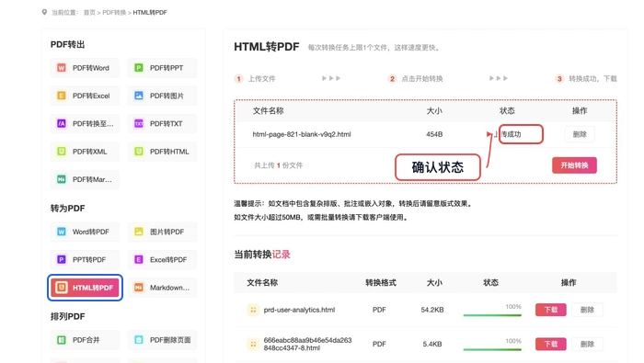Open PDF转换 breadcrumb link
The width and height of the screenshot is (644, 363).
click(x=114, y=13)
